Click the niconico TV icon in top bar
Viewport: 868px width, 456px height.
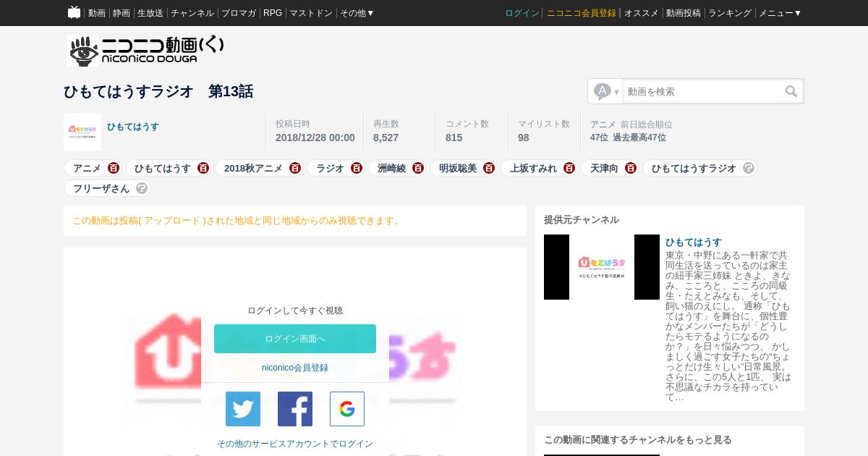74,12
